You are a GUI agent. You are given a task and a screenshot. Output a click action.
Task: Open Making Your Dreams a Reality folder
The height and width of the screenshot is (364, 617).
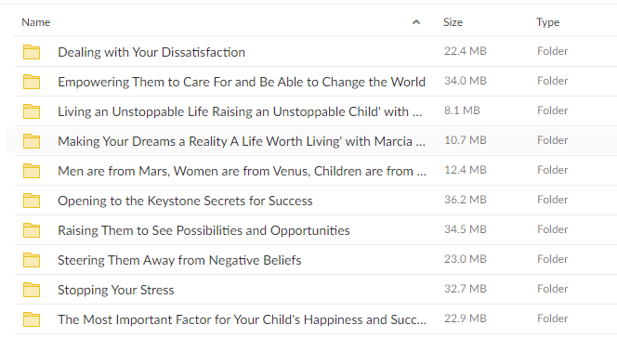pos(242,141)
